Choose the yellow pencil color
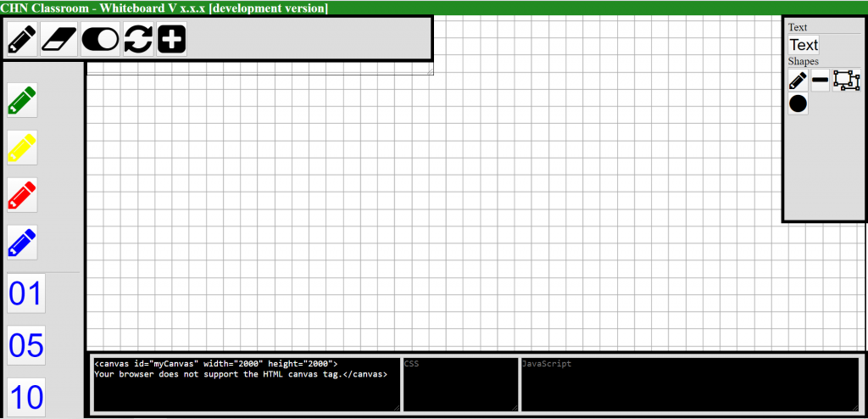 [x=22, y=148]
